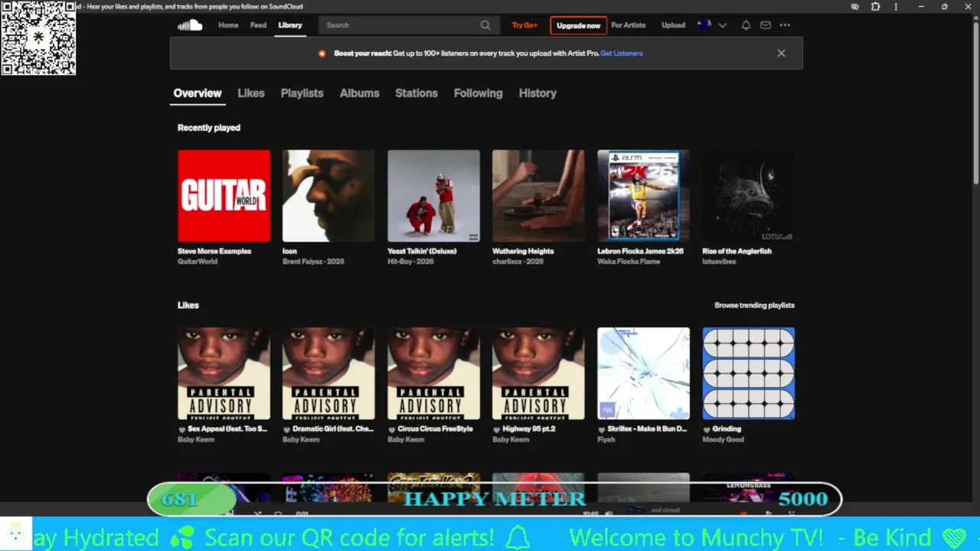Expand the profile dropdown chevron

[722, 25]
